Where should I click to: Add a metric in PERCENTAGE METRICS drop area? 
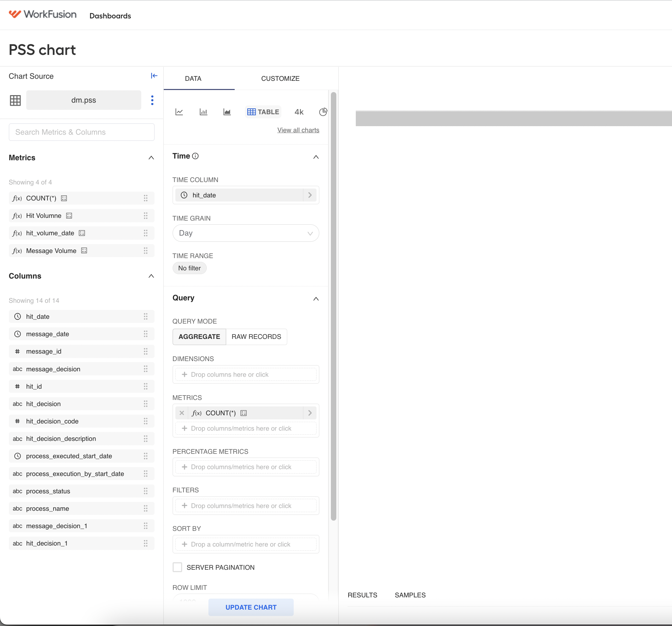(246, 467)
